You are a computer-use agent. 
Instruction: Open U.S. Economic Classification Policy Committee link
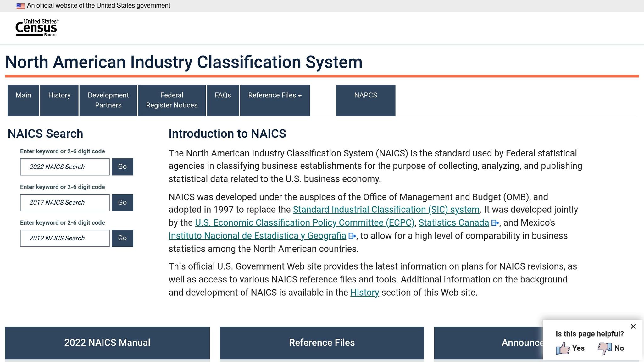pyautogui.click(x=304, y=223)
